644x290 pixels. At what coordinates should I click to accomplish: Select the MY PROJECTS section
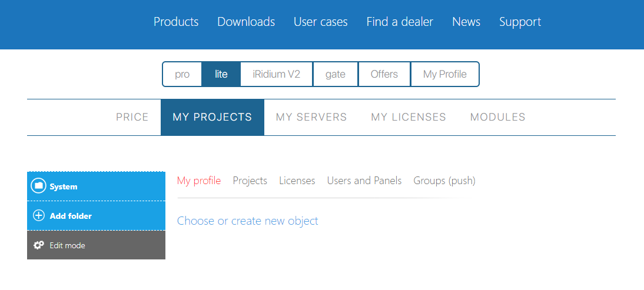[213, 117]
